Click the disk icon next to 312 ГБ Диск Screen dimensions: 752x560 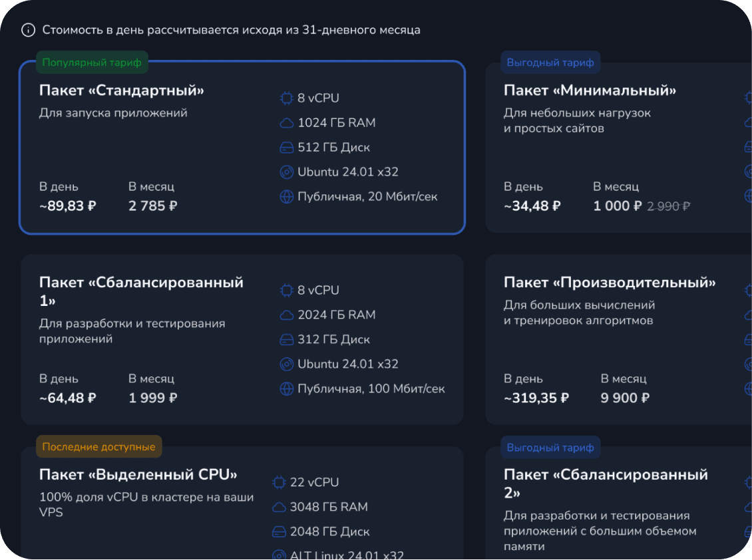(x=285, y=339)
